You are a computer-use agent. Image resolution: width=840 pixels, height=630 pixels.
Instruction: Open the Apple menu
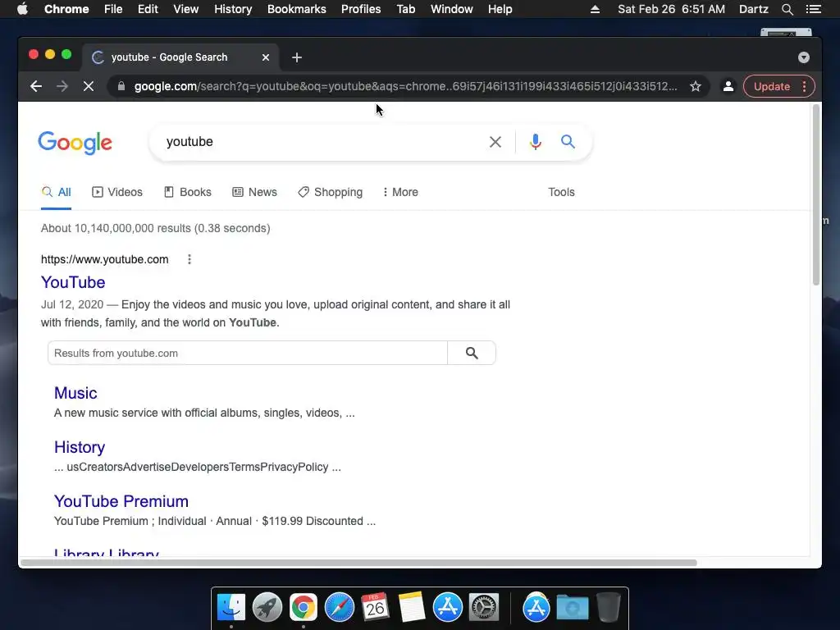tap(22, 8)
